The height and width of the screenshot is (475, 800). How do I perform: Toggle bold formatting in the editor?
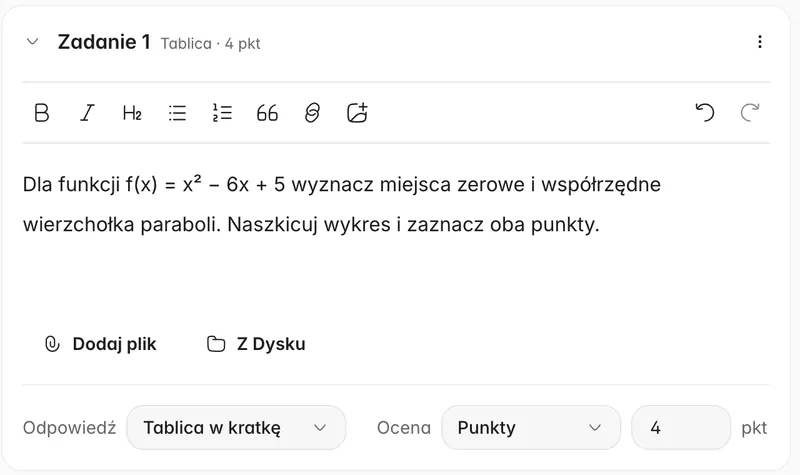point(42,113)
